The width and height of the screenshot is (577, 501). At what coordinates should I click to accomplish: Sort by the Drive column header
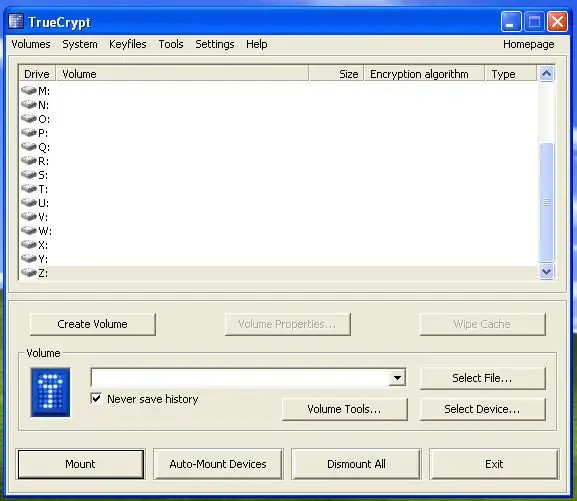pos(37,74)
